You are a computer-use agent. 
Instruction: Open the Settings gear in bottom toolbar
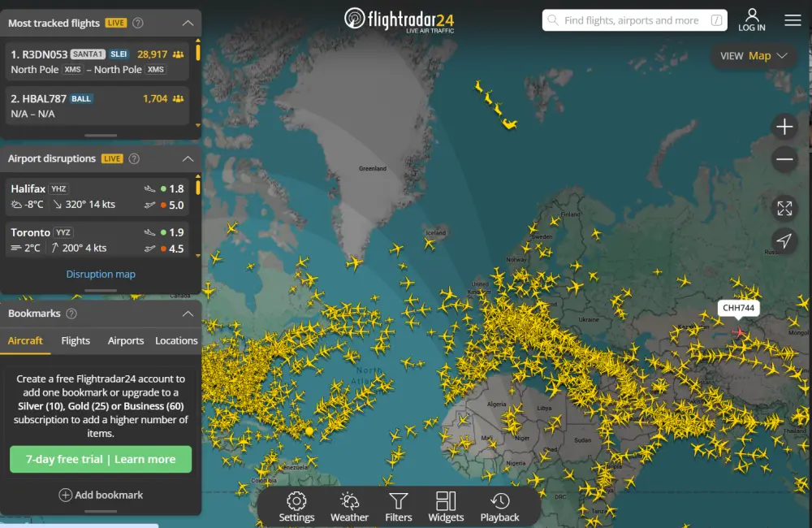(296, 507)
